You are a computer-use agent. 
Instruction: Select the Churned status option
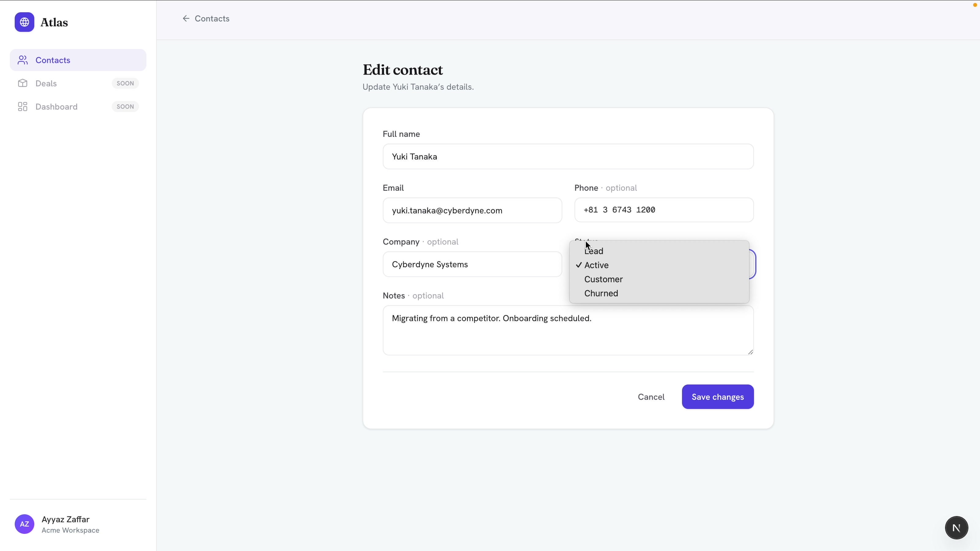point(659,293)
